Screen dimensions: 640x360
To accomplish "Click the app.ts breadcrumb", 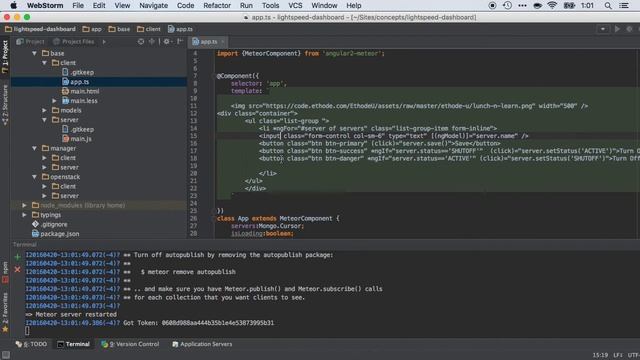I will click(180, 29).
